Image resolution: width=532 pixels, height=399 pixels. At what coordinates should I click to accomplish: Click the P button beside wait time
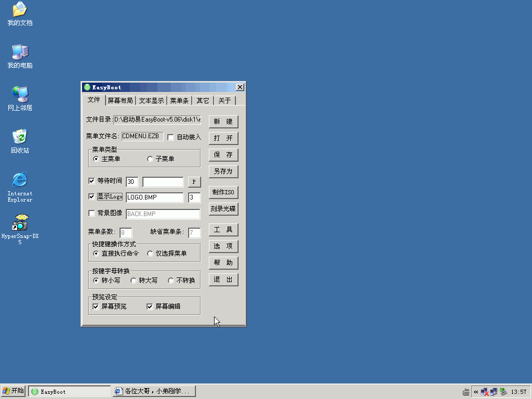tap(194, 182)
